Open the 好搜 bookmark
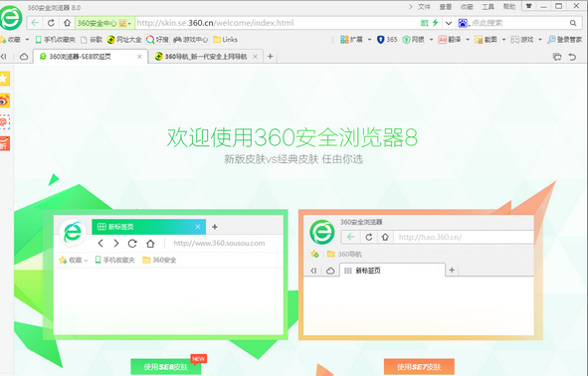 (x=157, y=40)
